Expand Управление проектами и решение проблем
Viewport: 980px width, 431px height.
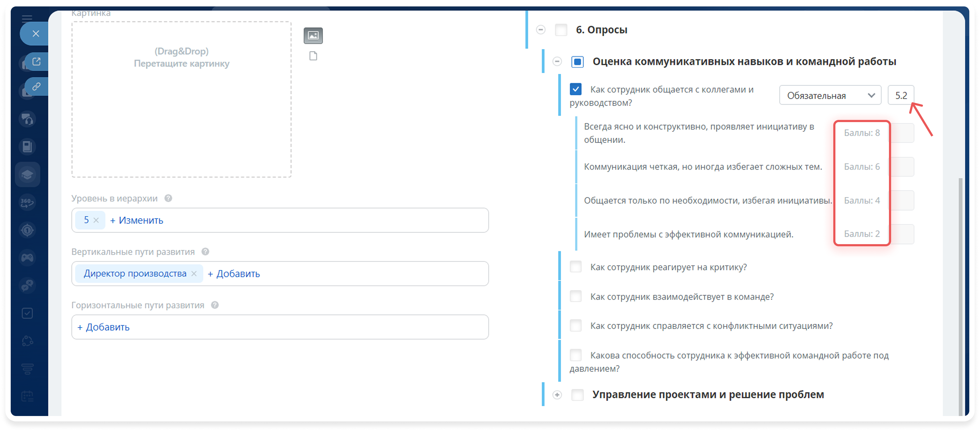(x=557, y=395)
